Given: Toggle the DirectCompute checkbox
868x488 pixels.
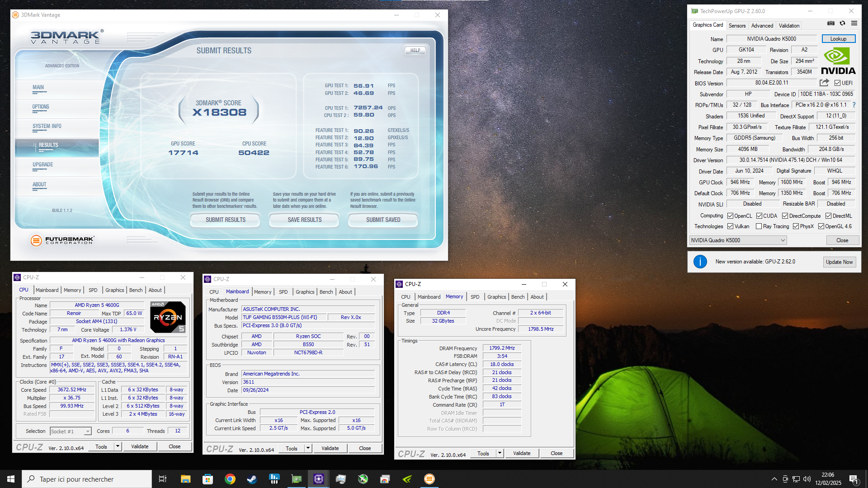Looking at the screenshot, I should (785, 216).
